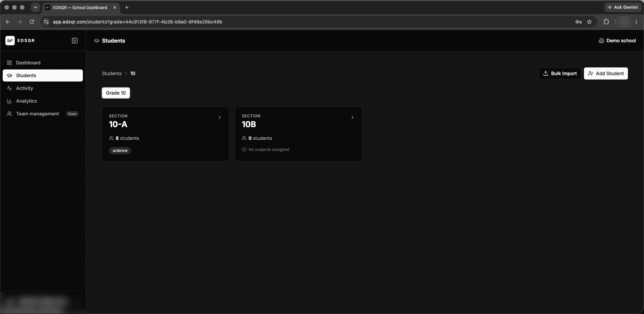Collapse the sidebar panel icon

tap(75, 41)
